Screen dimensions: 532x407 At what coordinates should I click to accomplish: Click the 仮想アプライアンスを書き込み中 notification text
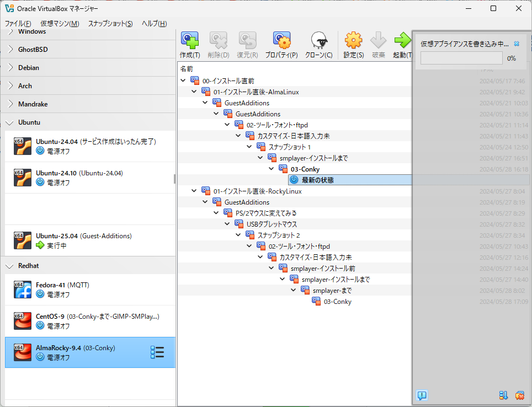click(465, 44)
